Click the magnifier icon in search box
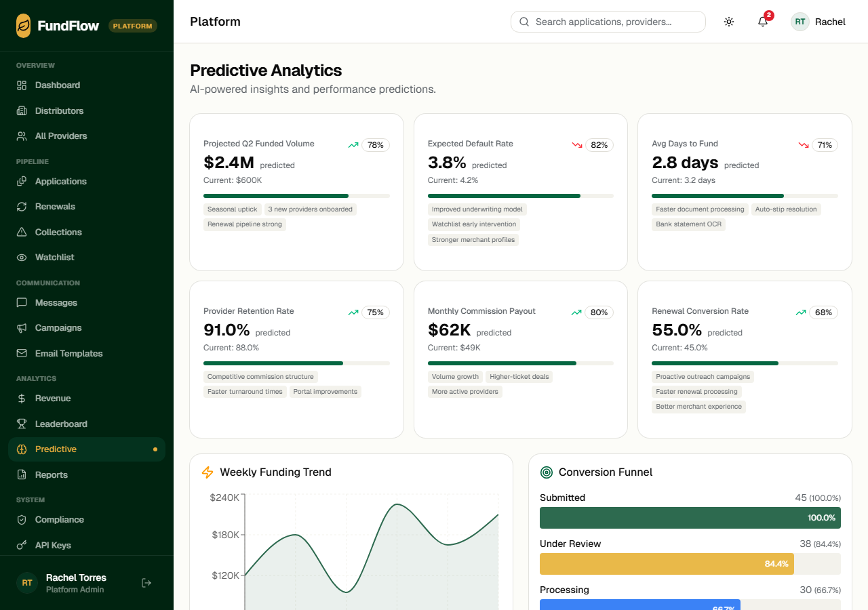The width and height of the screenshot is (868, 610). click(524, 22)
